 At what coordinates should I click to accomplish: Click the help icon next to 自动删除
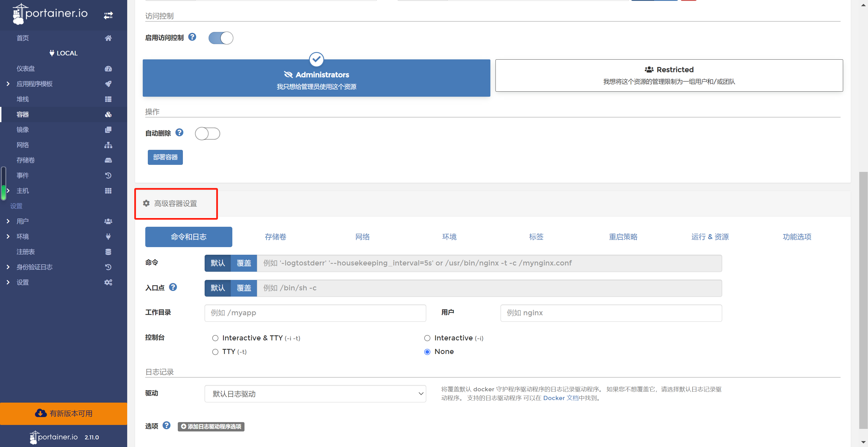179,133
